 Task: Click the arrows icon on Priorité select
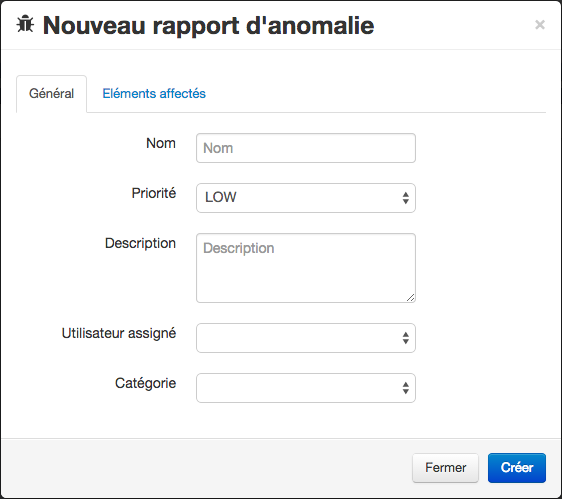(405, 198)
